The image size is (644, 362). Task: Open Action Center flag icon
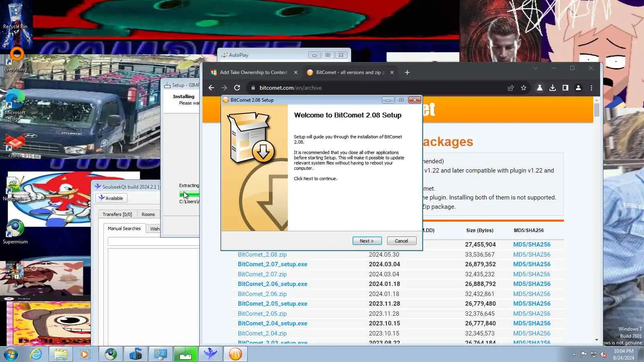click(584, 354)
